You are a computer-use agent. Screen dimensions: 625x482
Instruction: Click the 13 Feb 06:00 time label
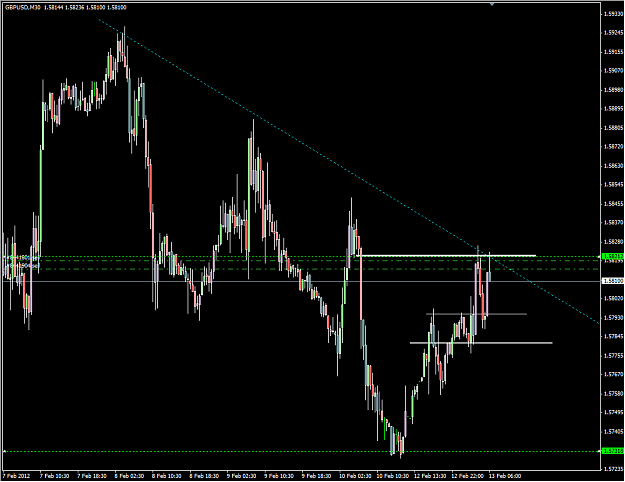(x=505, y=476)
